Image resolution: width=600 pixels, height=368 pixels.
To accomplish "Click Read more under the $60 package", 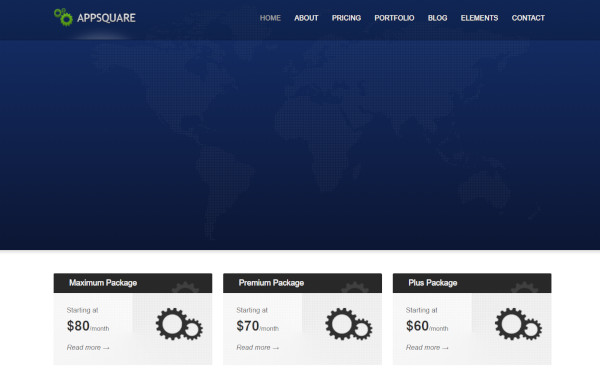I will 427,347.
